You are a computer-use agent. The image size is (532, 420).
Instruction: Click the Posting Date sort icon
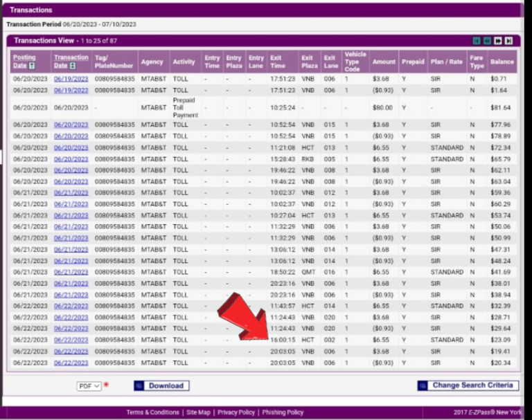click(32, 66)
